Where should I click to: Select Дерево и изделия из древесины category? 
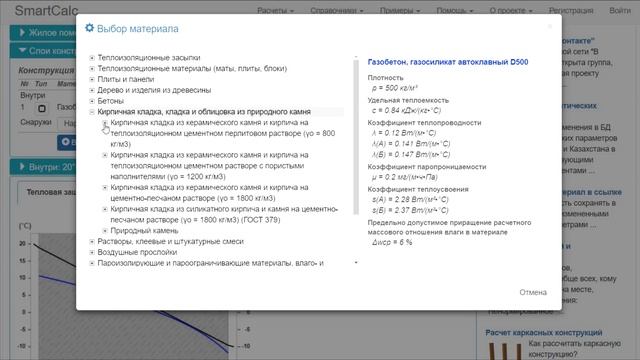[x=154, y=90]
